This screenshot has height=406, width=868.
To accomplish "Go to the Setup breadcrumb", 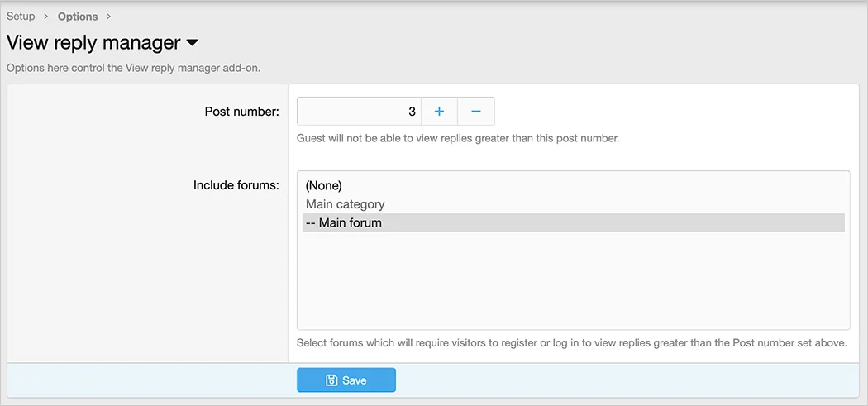I will point(21,17).
